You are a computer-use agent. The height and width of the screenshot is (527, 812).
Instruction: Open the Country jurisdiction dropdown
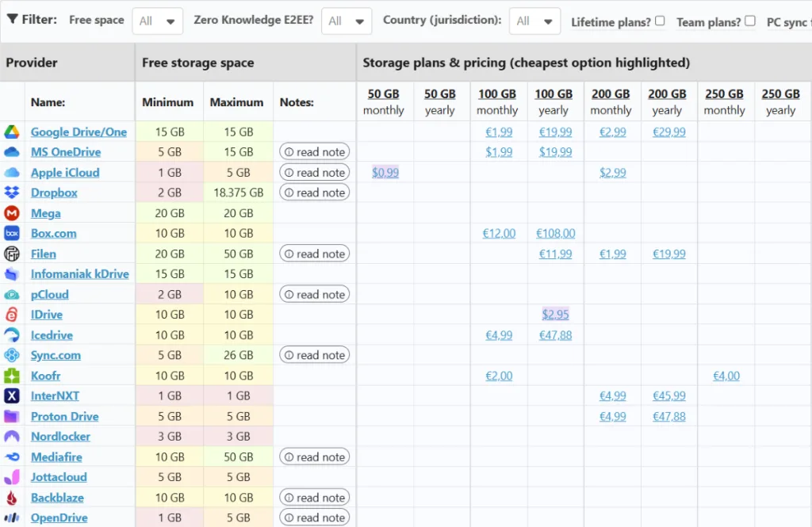click(x=535, y=21)
